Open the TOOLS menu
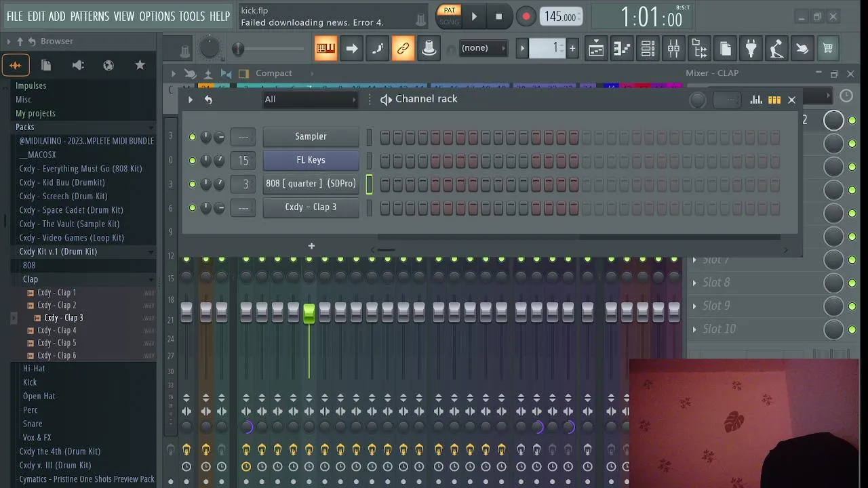 pyautogui.click(x=192, y=16)
